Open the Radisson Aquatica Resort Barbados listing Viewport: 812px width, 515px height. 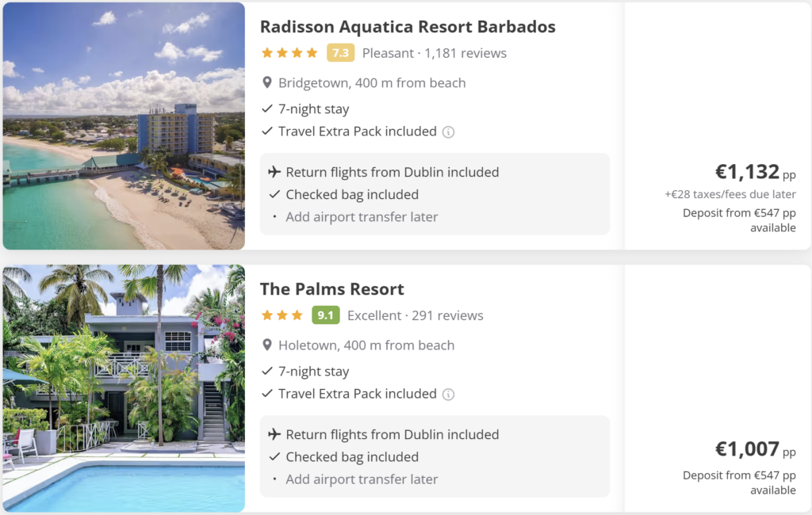(408, 26)
